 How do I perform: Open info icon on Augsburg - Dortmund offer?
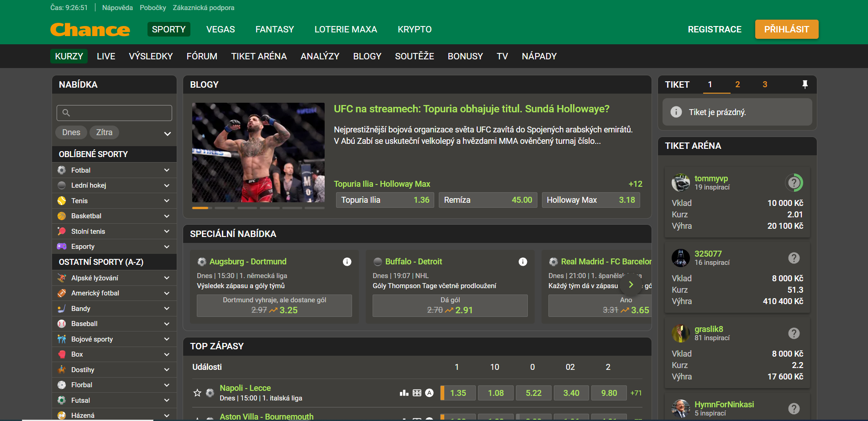(347, 262)
